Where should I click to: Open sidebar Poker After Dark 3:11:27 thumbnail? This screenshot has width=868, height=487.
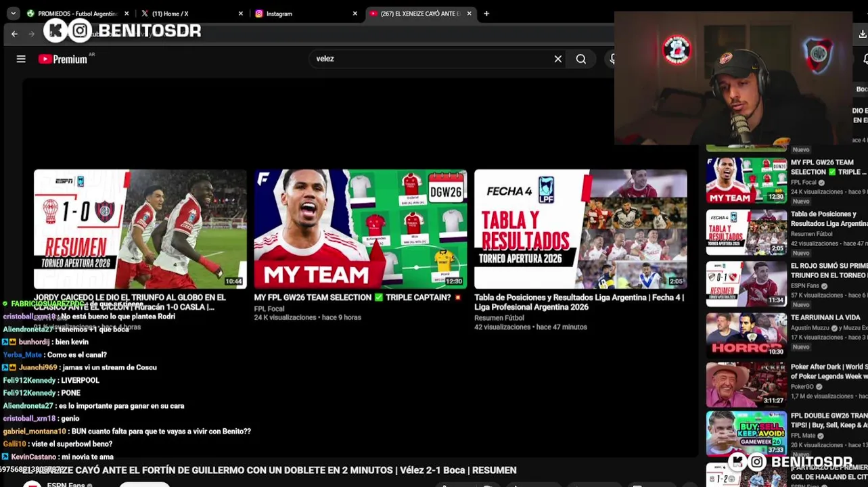(x=747, y=385)
